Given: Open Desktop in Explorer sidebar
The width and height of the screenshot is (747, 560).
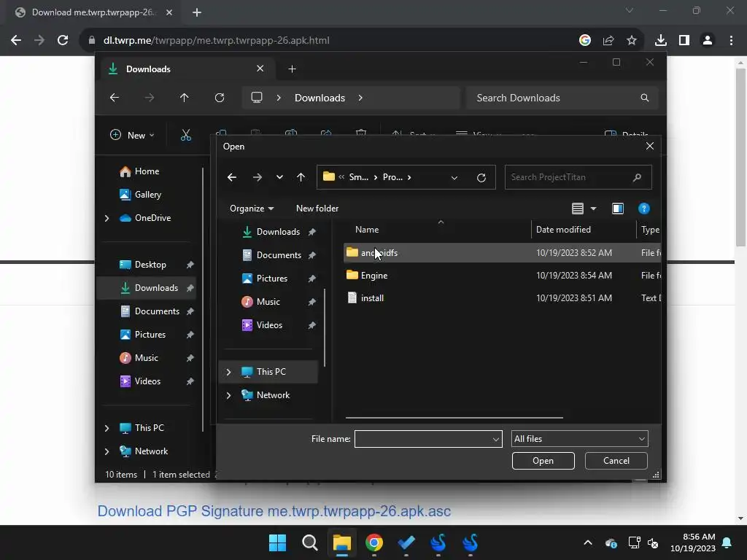Looking at the screenshot, I should click(x=143, y=265).
